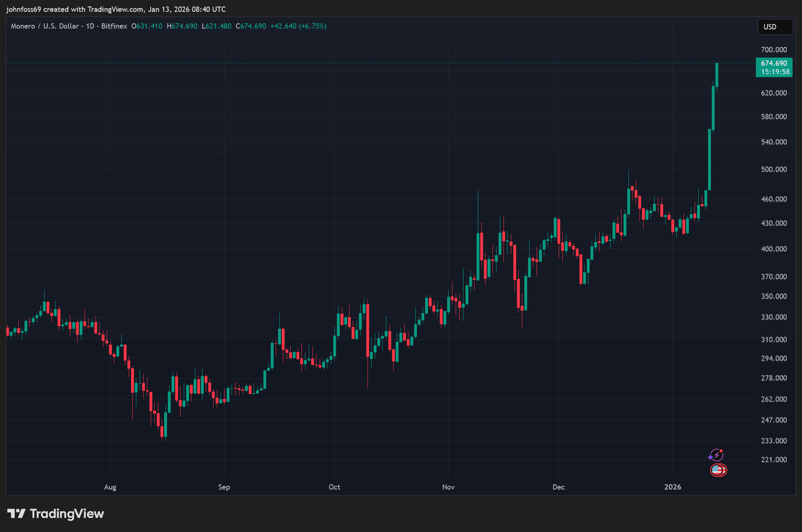Click the +42.640 (+6.75%) change value
Viewport: 802px width, 532px height.
pyautogui.click(x=298, y=26)
